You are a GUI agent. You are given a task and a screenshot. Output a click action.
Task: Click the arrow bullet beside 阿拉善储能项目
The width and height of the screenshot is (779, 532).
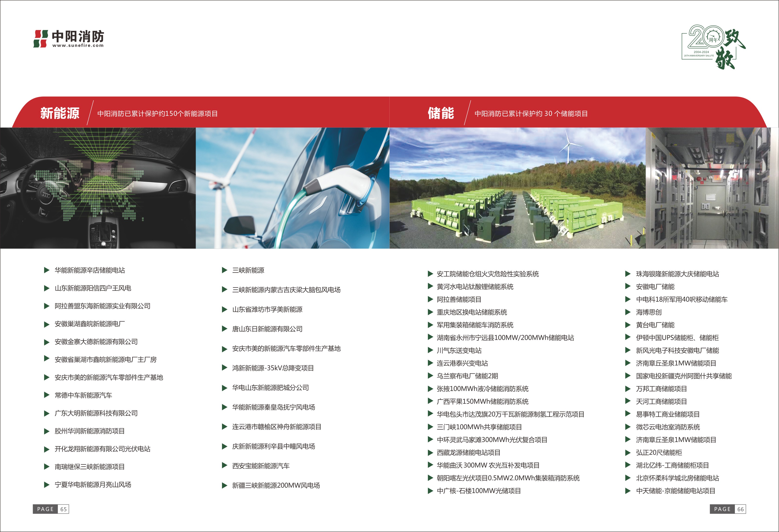tap(431, 299)
